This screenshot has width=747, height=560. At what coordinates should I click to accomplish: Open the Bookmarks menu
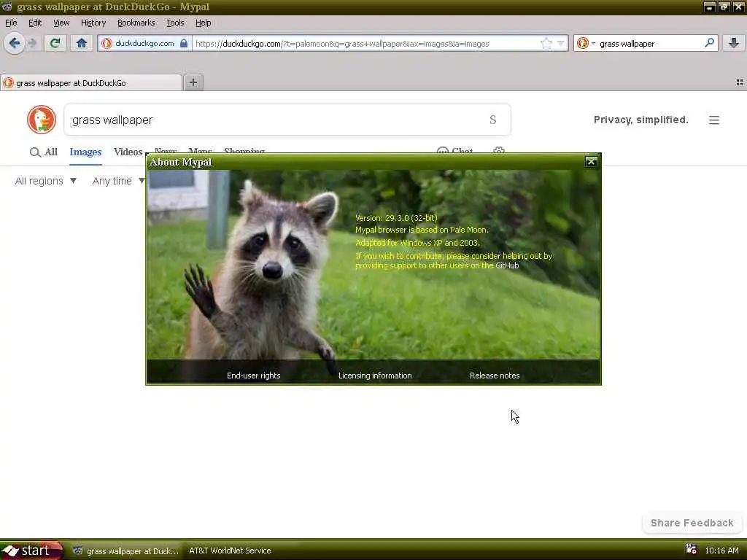136,23
